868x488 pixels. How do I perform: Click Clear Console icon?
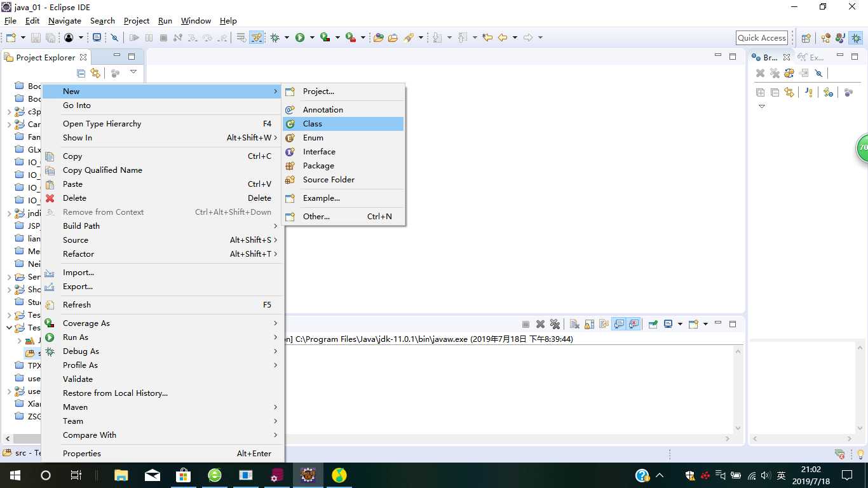tap(574, 324)
